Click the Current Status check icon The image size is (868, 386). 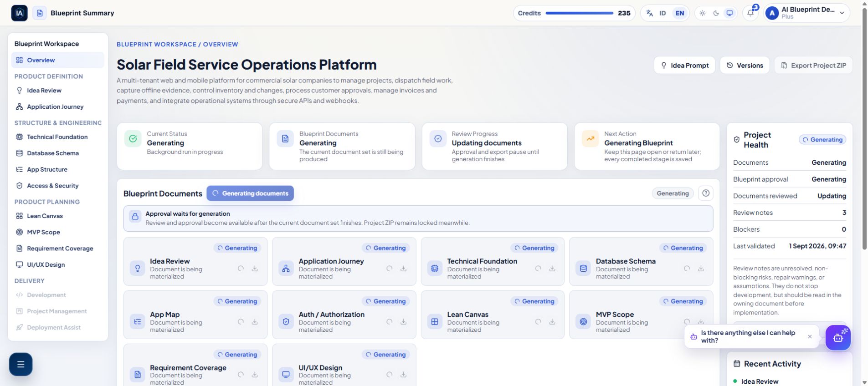point(133,139)
